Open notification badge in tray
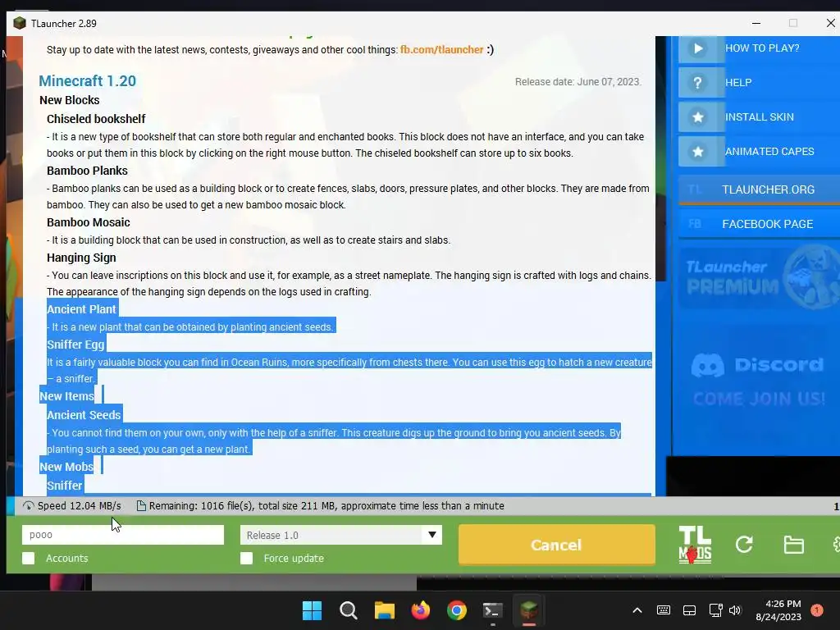Viewport: 840px width, 630px height. point(817,610)
